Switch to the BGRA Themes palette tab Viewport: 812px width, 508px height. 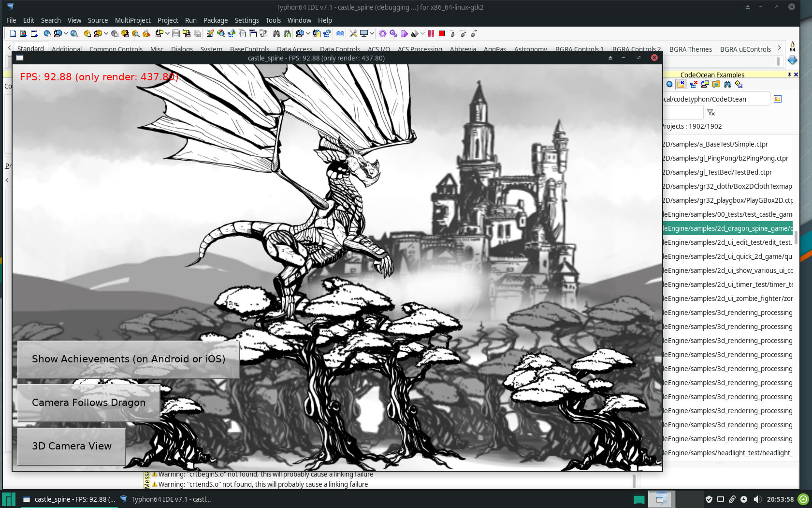pos(690,49)
